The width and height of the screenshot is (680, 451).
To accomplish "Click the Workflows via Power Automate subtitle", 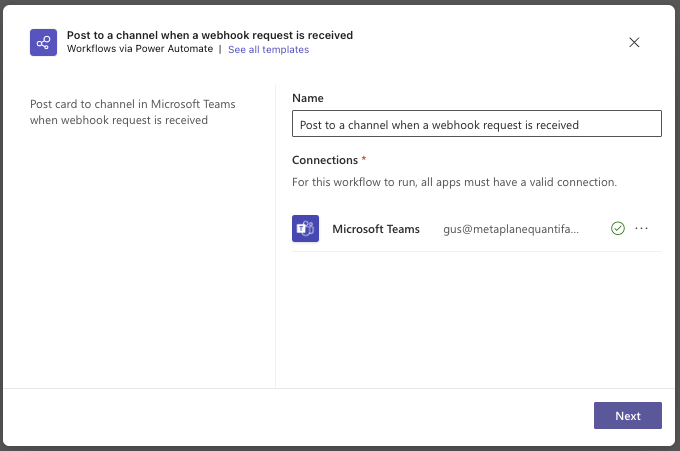I will click(139, 49).
